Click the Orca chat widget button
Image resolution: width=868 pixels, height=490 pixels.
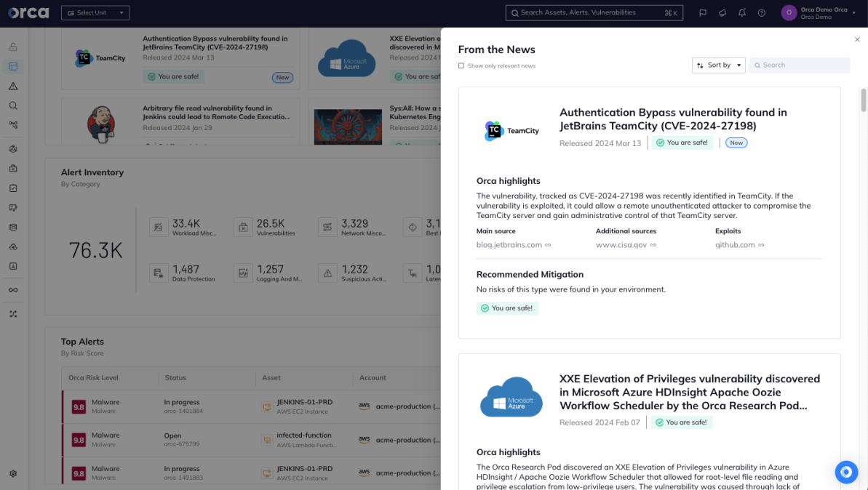846,472
